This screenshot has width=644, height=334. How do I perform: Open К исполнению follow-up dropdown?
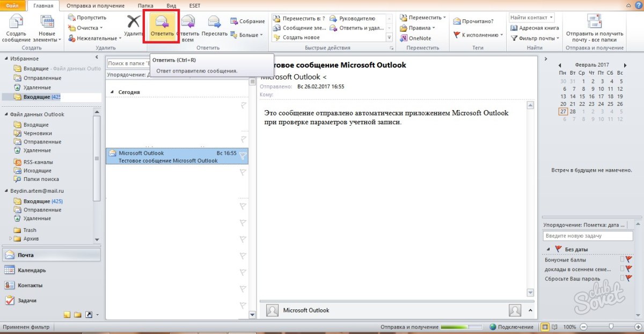(479, 35)
